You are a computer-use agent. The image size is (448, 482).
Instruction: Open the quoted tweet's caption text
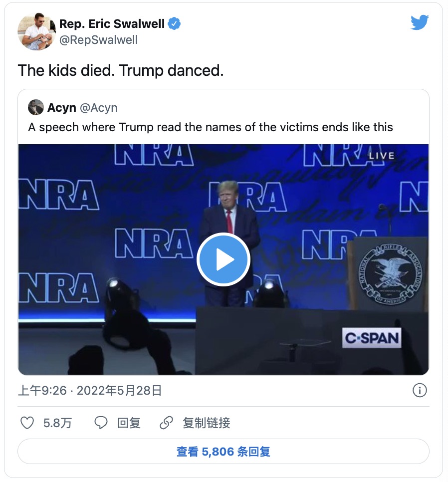[210, 127]
